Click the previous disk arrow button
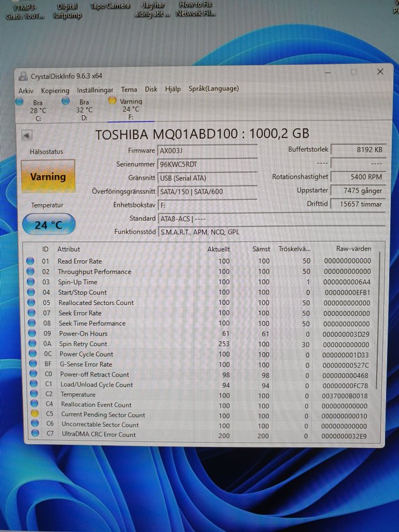Image resolution: width=399 pixels, height=532 pixels. click(x=27, y=135)
